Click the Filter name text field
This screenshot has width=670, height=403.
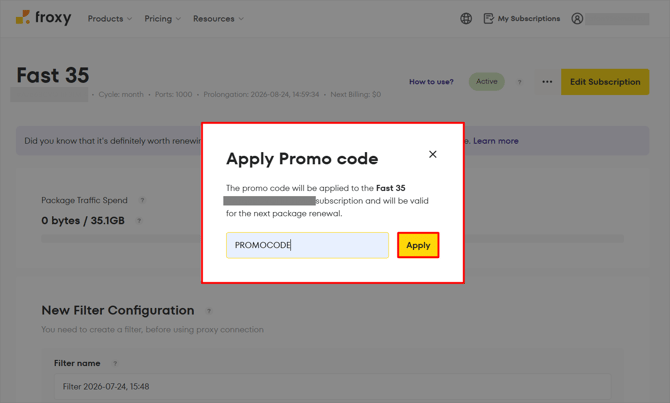click(x=332, y=386)
